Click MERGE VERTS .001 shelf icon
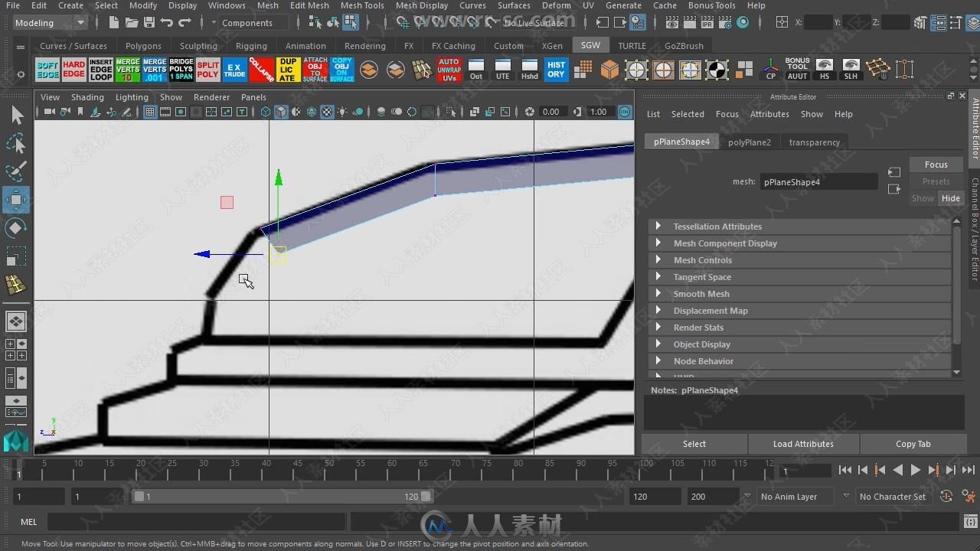 155,70
